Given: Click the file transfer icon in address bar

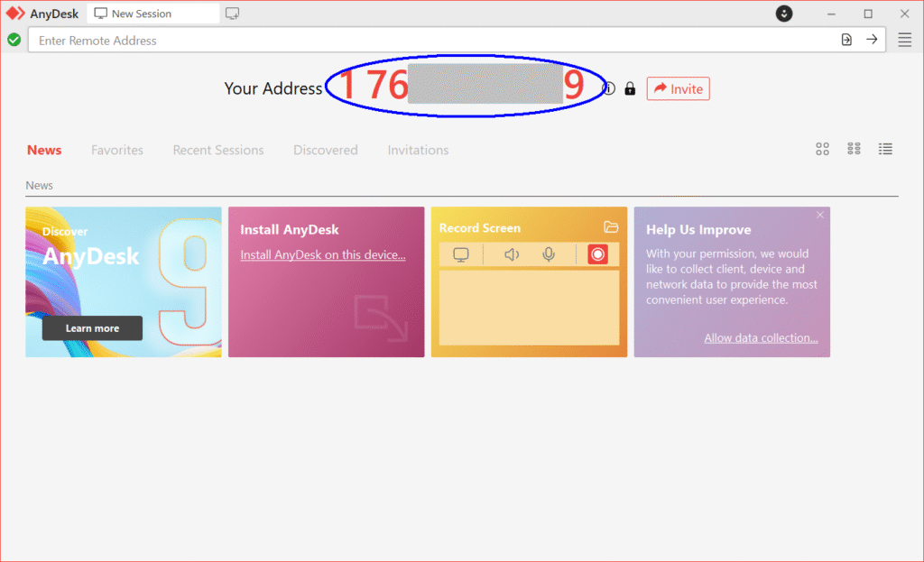Looking at the screenshot, I should pos(846,40).
